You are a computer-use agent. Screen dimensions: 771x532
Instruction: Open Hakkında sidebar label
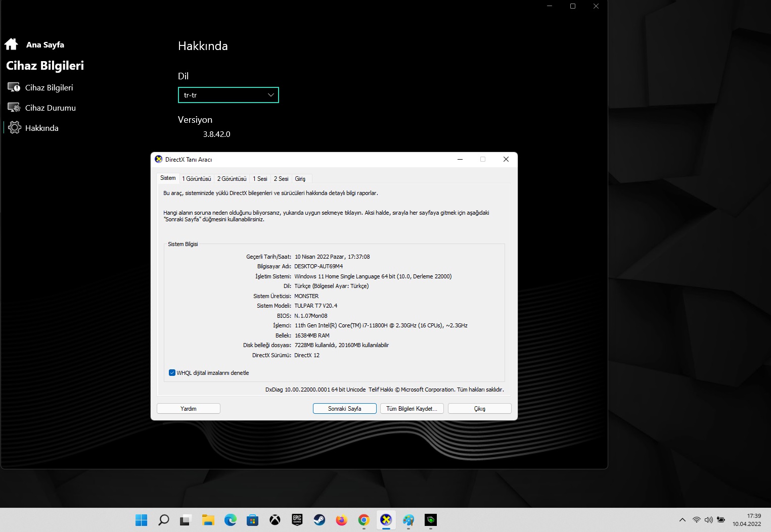point(42,128)
